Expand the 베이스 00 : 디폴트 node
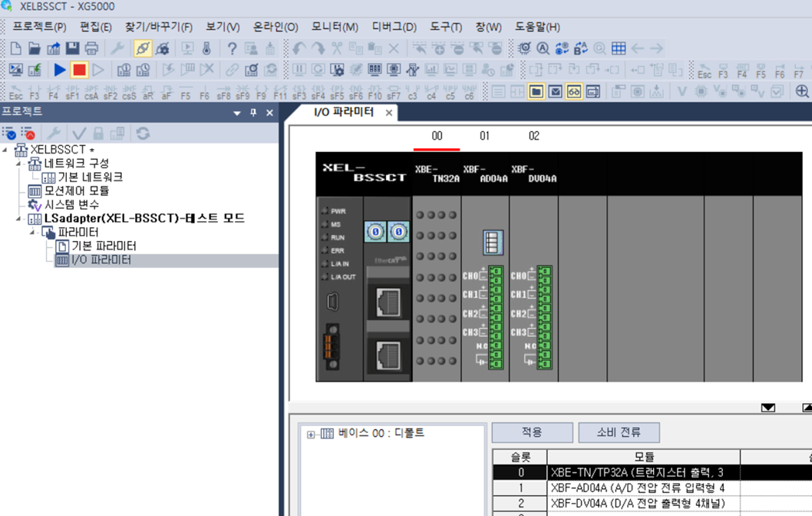This screenshot has height=516, width=812. click(x=310, y=434)
